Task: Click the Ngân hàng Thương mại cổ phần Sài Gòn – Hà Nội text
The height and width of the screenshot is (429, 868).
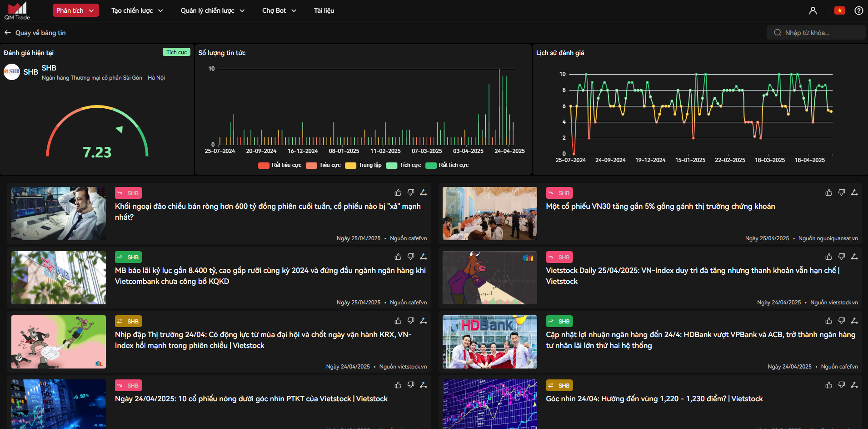Action: click(x=103, y=78)
